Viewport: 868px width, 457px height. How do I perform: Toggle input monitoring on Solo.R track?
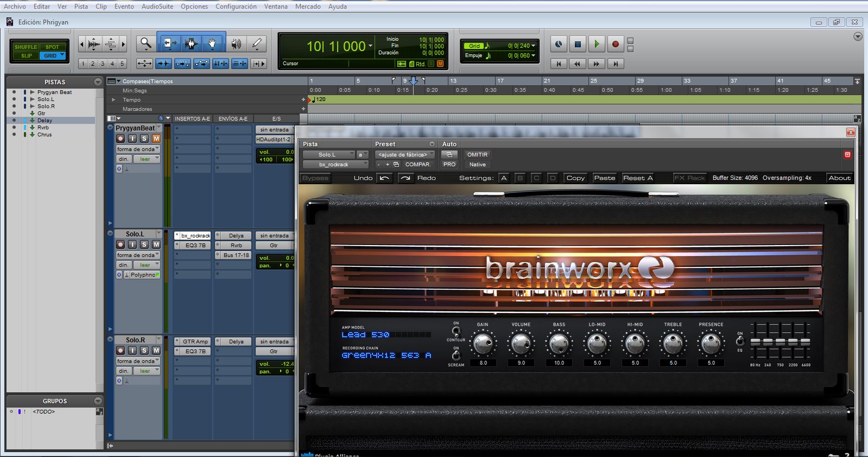(132, 350)
